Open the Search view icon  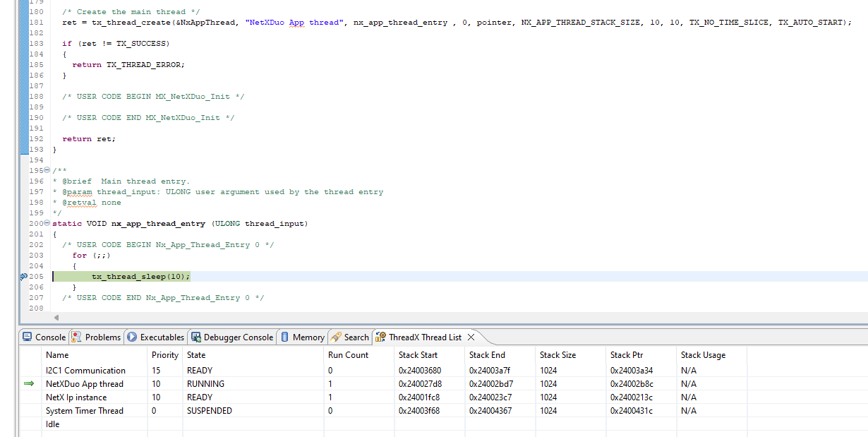pos(335,337)
